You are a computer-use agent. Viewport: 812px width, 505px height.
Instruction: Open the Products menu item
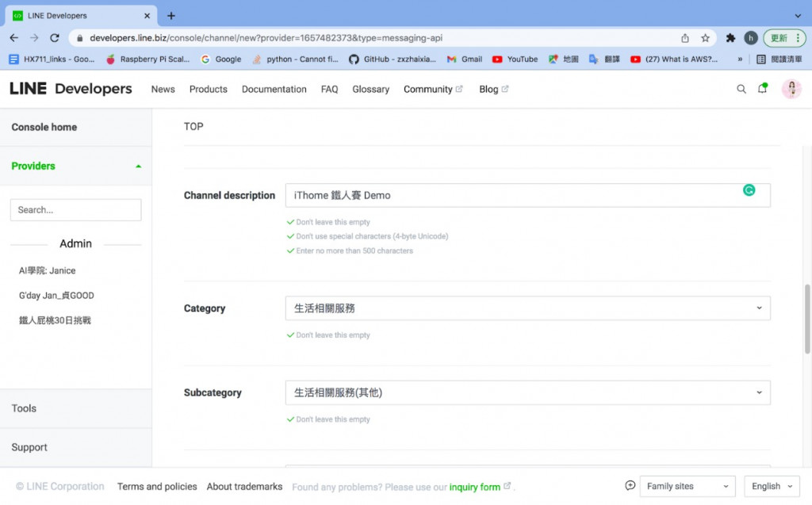(209, 89)
